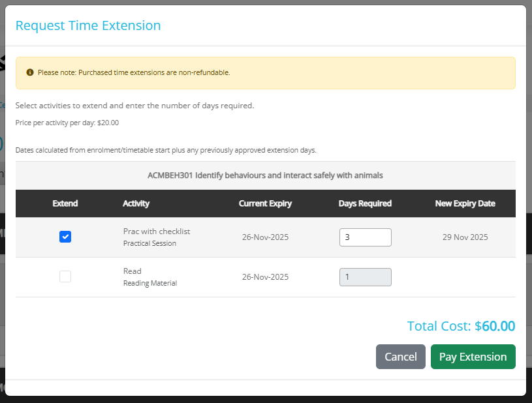
Task: Click the green Pay Extension button
Action: point(473,357)
